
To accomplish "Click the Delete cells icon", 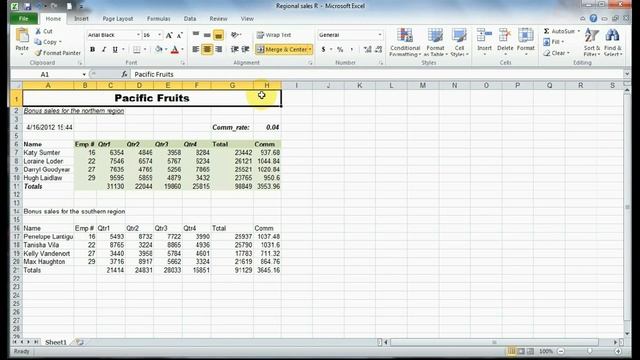I will [x=505, y=36].
